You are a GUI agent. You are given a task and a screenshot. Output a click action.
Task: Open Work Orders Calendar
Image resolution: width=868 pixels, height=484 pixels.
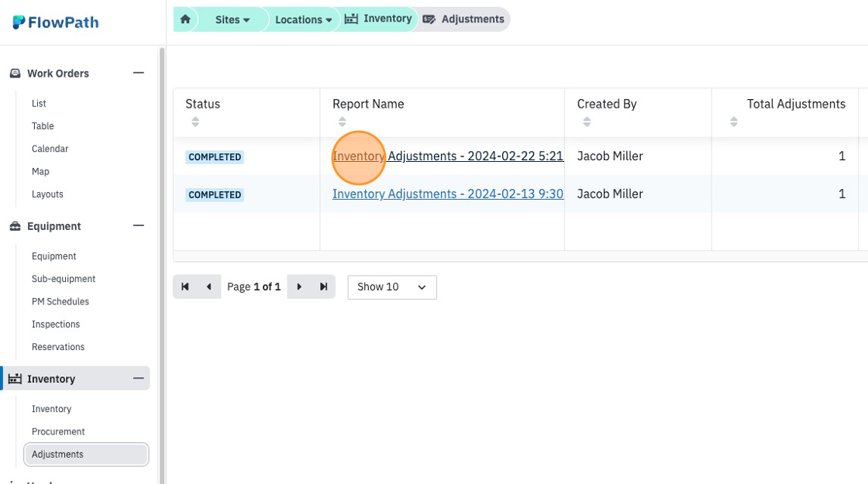(50, 149)
